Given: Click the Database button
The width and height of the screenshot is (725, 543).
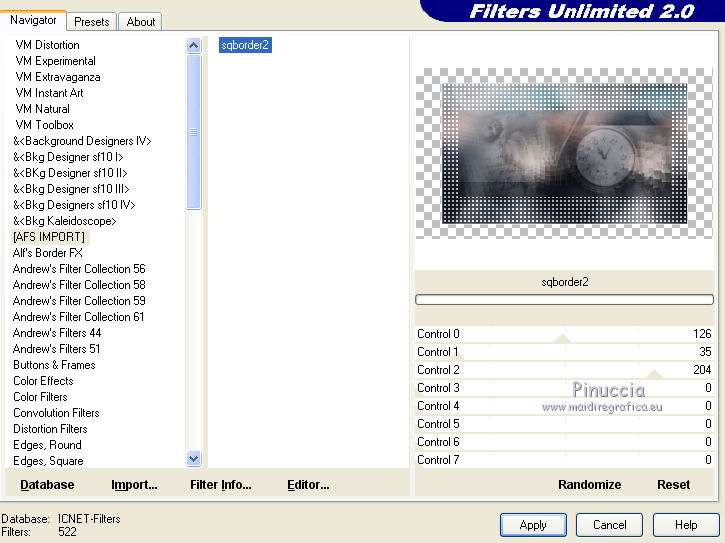Looking at the screenshot, I should 47,485.
